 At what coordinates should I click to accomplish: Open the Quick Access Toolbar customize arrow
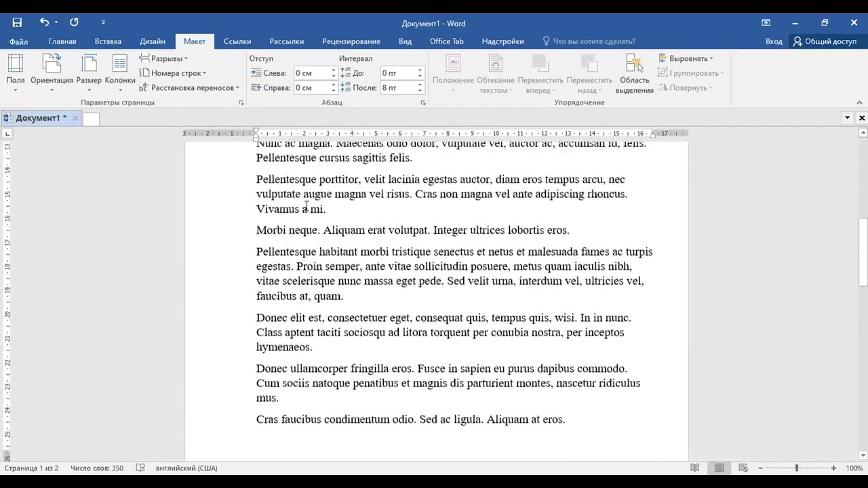(103, 22)
